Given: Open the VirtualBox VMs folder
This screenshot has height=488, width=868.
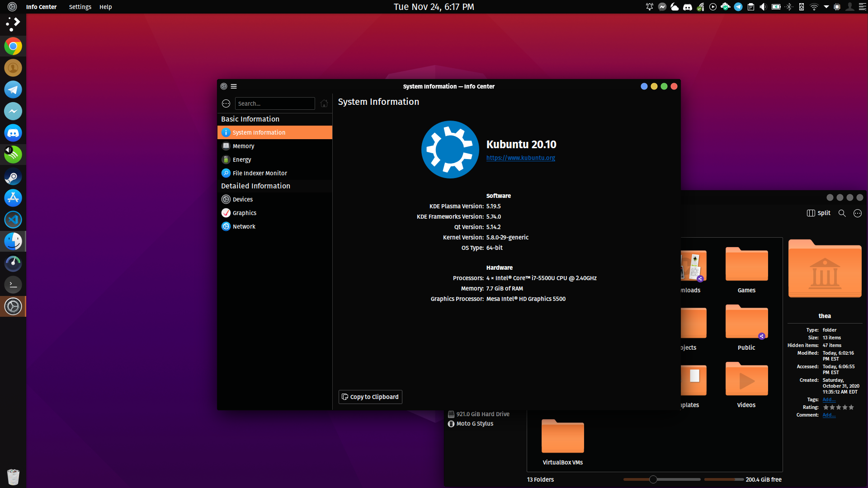Looking at the screenshot, I should [x=563, y=442].
